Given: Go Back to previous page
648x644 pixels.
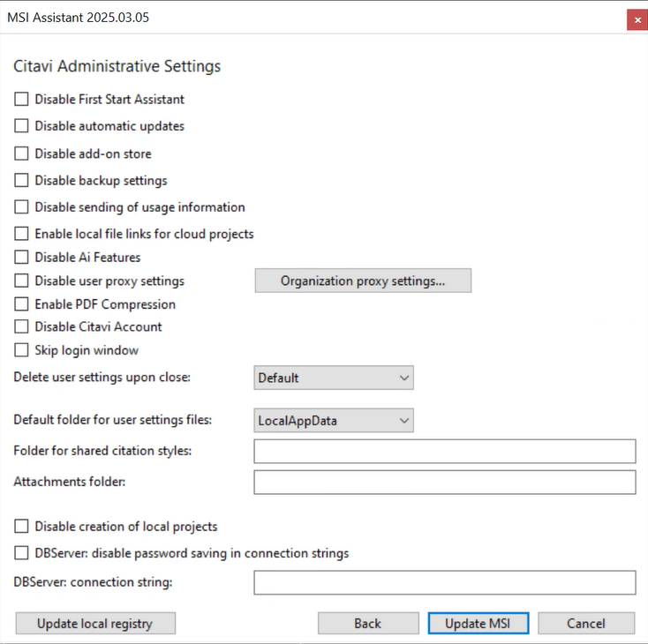Looking at the screenshot, I should (x=368, y=624).
